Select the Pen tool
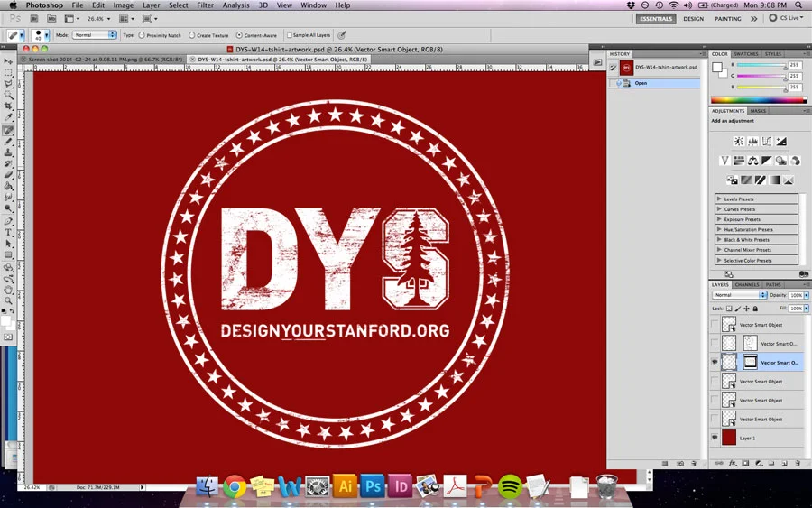The width and height of the screenshot is (812, 508). coord(8,222)
